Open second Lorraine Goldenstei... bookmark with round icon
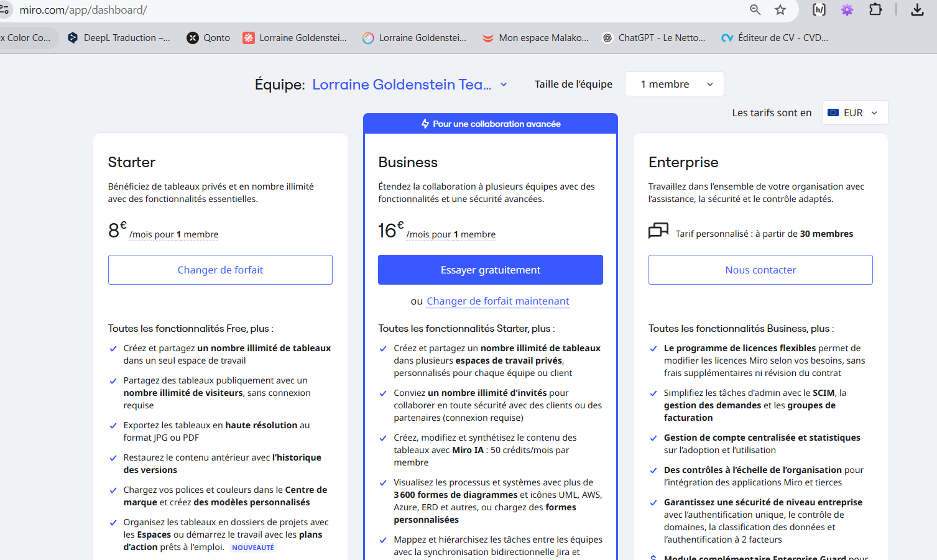The width and height of the screenshot is (937, 560). click(415, 38)
